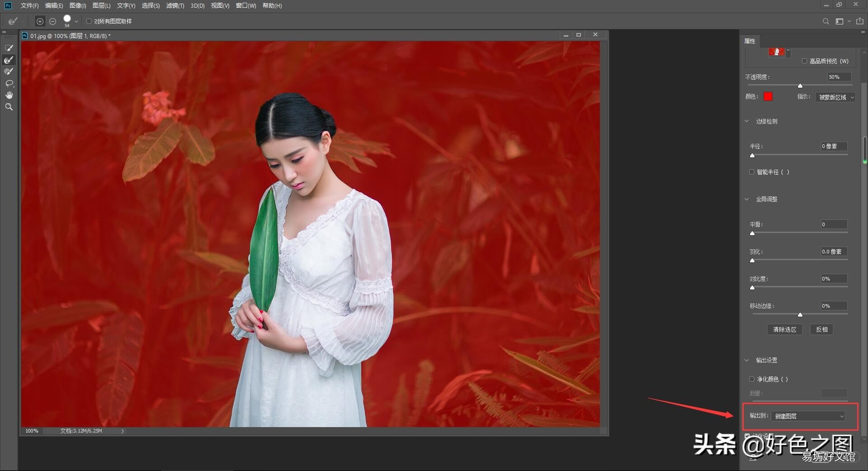Click the 对比度 slider handle
Screen dimensions: 868x471
[752, 287]
